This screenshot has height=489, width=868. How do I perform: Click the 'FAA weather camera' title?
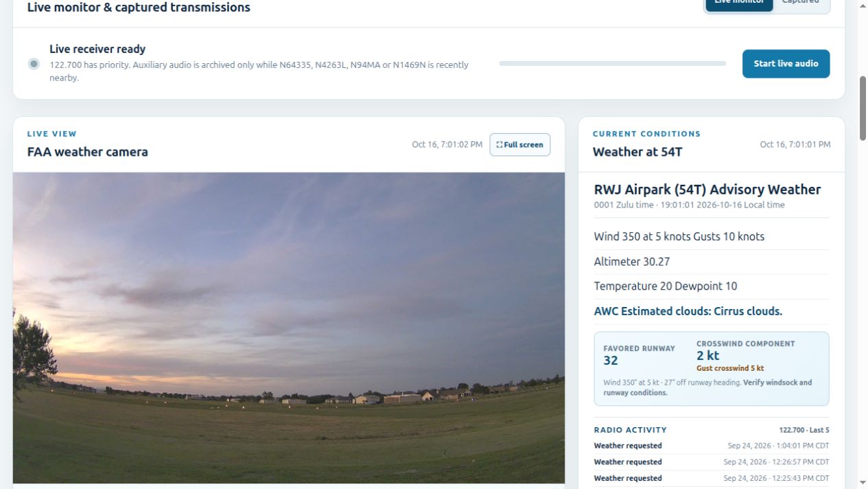pyautogui.click(x=88, y=152)
